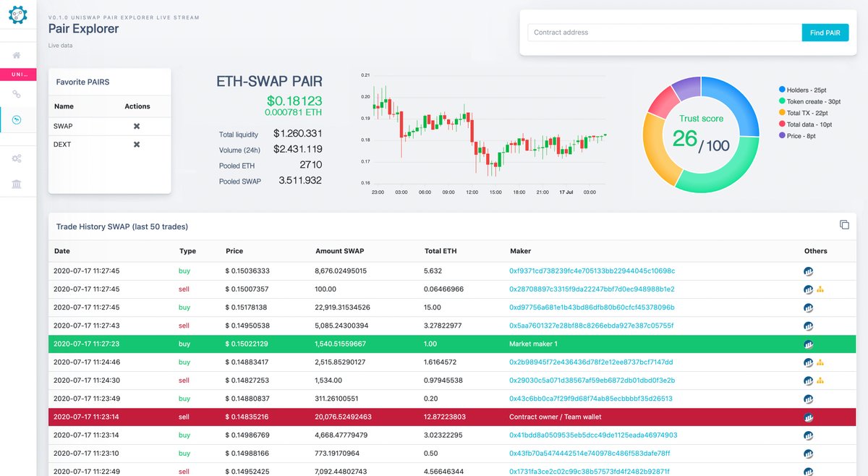Click the Type column header
Viewport: 868px width, 476px height.
click(187, 251)
